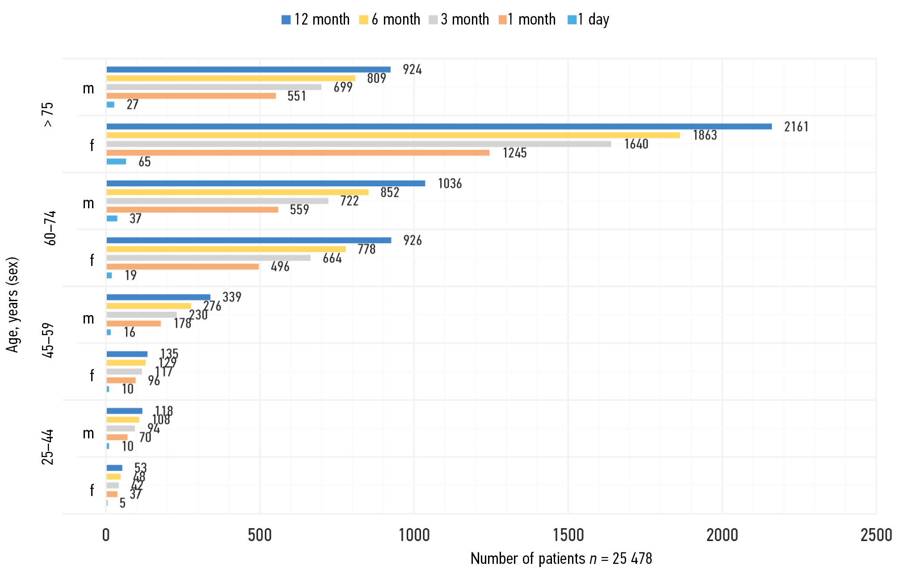Click the 1 day light-blue legend swatch

click(x=572, y=20)
